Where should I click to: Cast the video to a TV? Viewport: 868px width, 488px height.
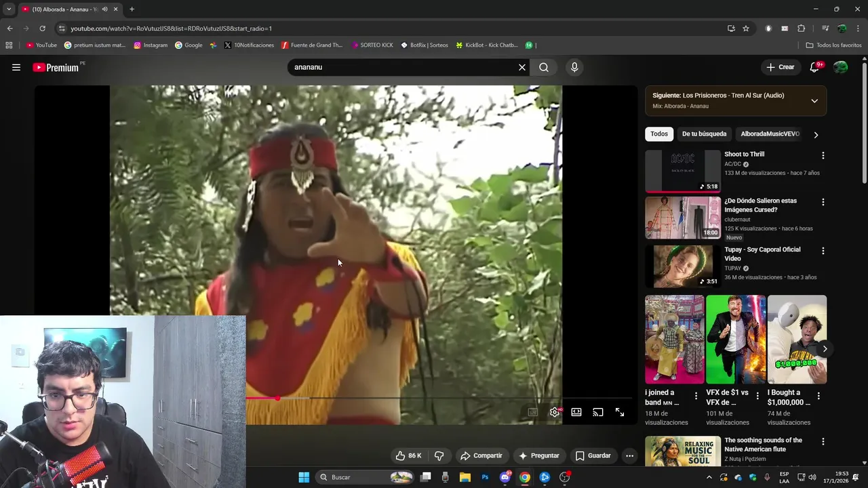pyautogui.click(x=598, y=412)
